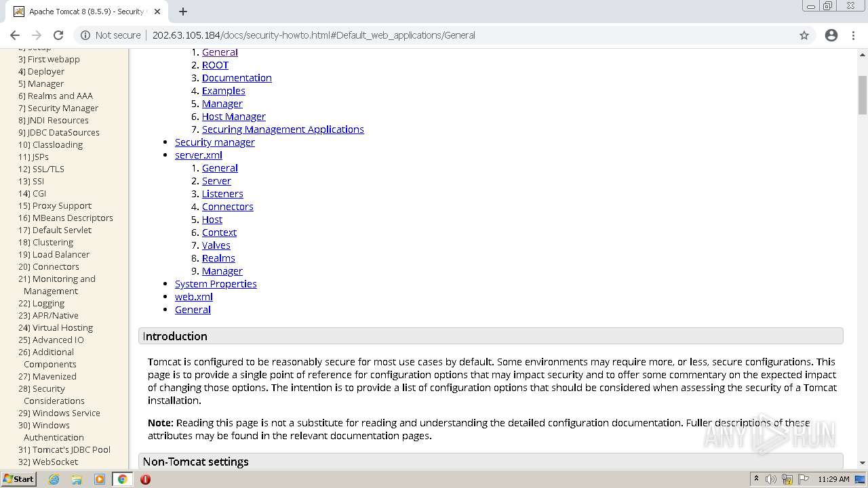The height and width of the screenshot is (488, 868).
Task: Jump to the Security manager section
Action: 215,142
